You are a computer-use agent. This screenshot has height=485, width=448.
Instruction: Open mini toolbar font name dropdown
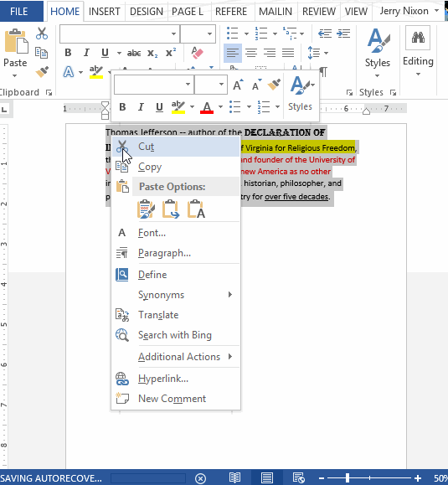188,85
